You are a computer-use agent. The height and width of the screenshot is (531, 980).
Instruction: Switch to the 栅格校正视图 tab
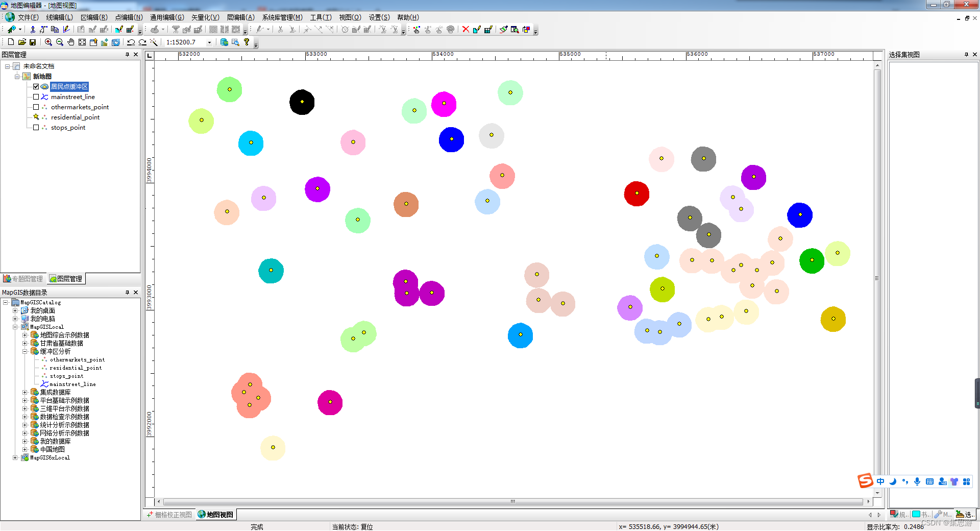(169, 515)
